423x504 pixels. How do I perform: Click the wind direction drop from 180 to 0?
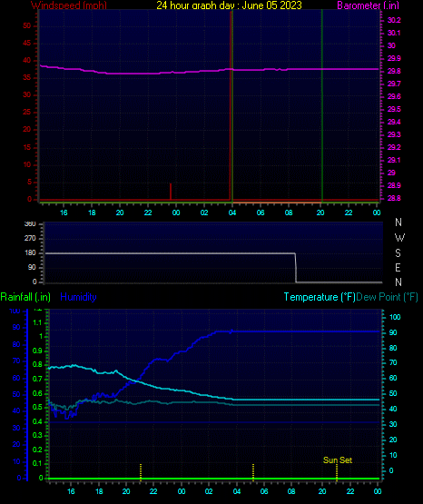(x=296, y=268)
